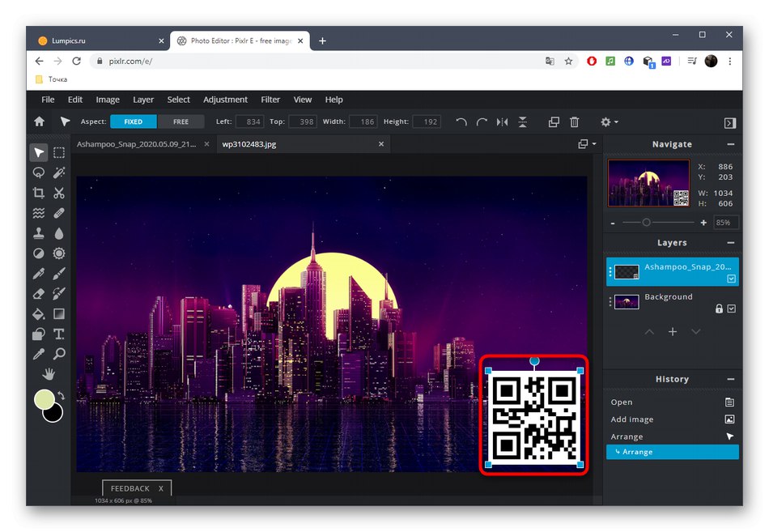Open the Image menu
Viewport: 769px width, 532px height.
pos(108,100)
